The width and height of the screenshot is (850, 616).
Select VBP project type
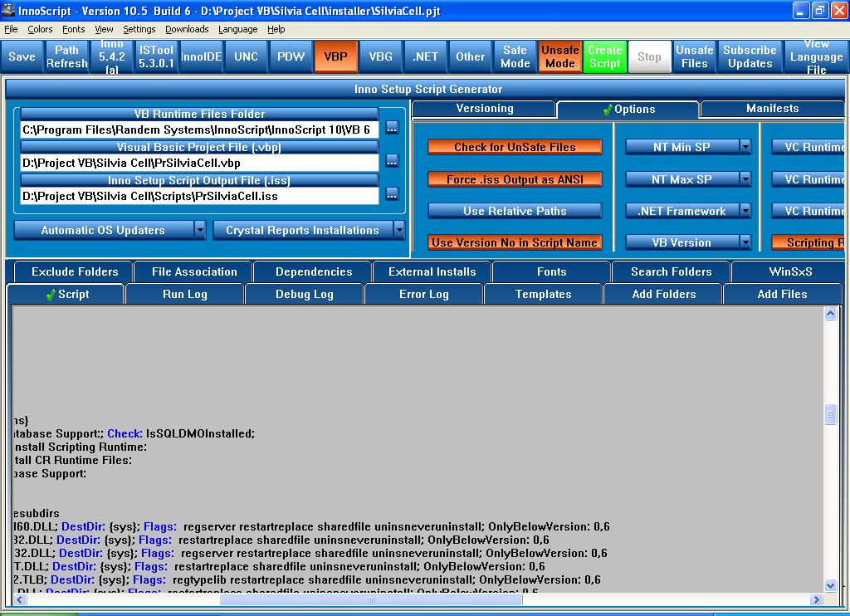[x=335, y=56]
